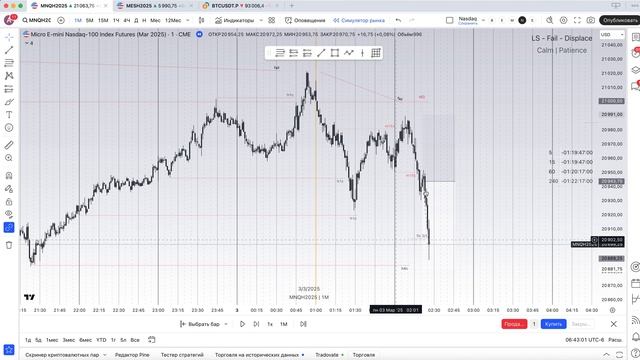Click the add symbol plus icon

pyautogui.click(x=61, y=20)
